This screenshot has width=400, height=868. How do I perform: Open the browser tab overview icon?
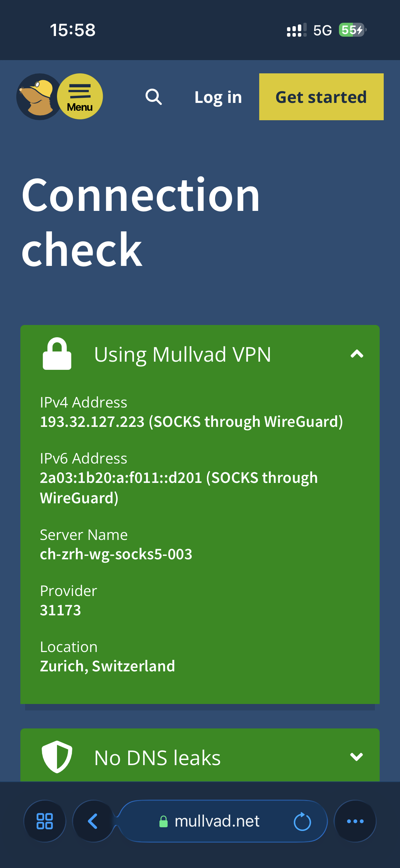point(45,821)
